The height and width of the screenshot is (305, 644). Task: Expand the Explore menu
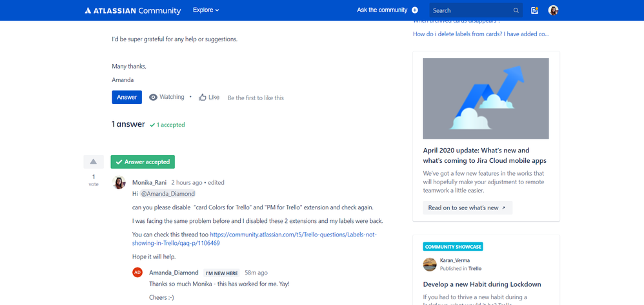tap(206, 10)
